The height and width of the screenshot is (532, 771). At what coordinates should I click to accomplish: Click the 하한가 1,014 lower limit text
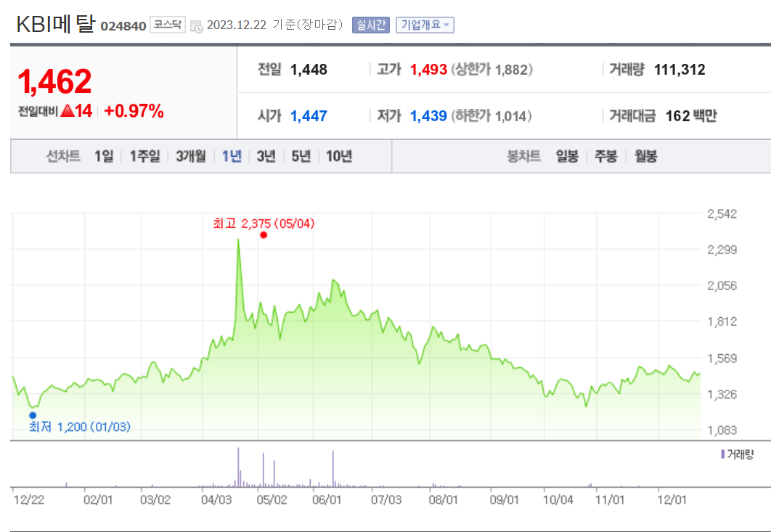point(491,117)
